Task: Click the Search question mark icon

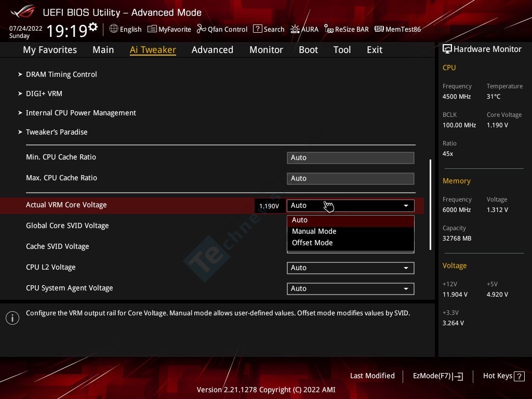Action: pyautogui.click(x=258, y=29)
